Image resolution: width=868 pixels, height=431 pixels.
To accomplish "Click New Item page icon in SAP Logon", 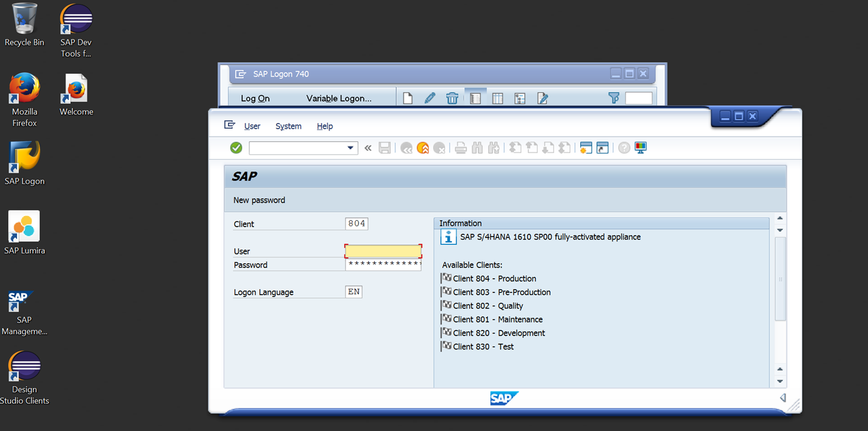I will click(408, 98).
